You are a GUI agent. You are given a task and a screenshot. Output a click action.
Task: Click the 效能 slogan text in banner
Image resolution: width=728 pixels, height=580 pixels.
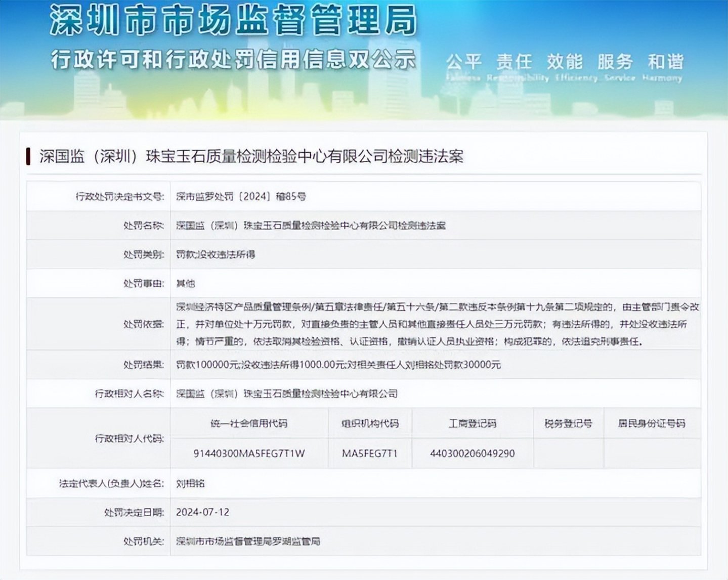(x=564, y=62)
